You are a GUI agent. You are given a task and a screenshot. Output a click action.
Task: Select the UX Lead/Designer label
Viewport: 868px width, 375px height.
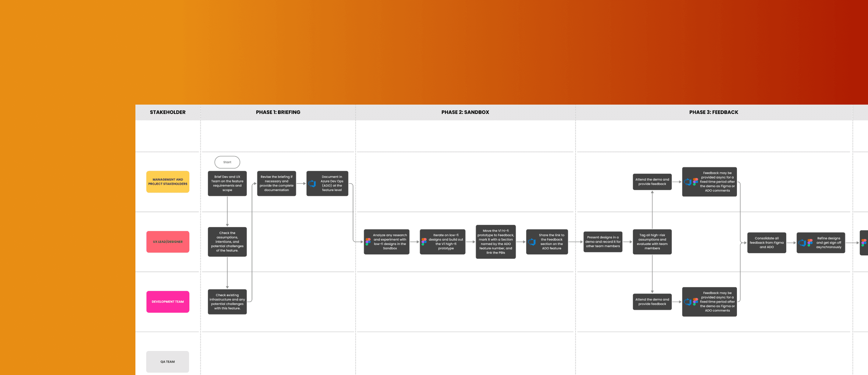click(168, 242)
